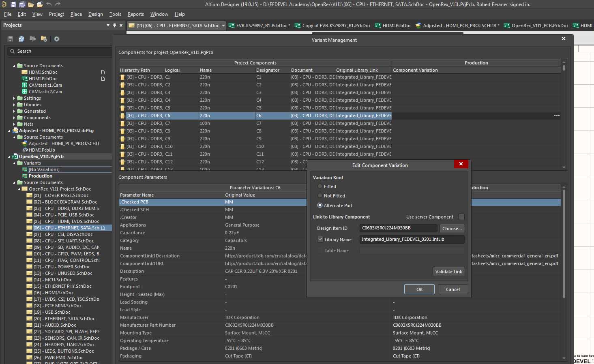This screenshot has width=594, height=364.
Task: Click the Validate Link button
Action: pos(448,272)
